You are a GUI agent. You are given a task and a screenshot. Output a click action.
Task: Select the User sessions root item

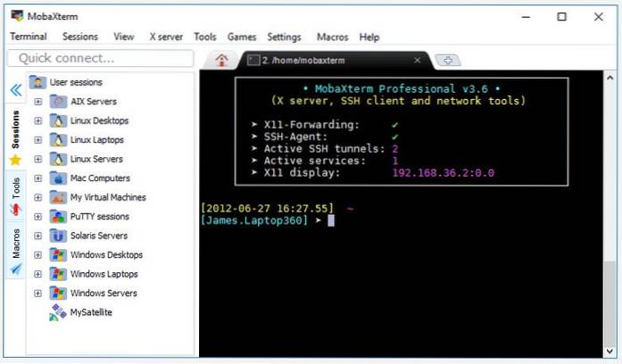pos(75,82)
